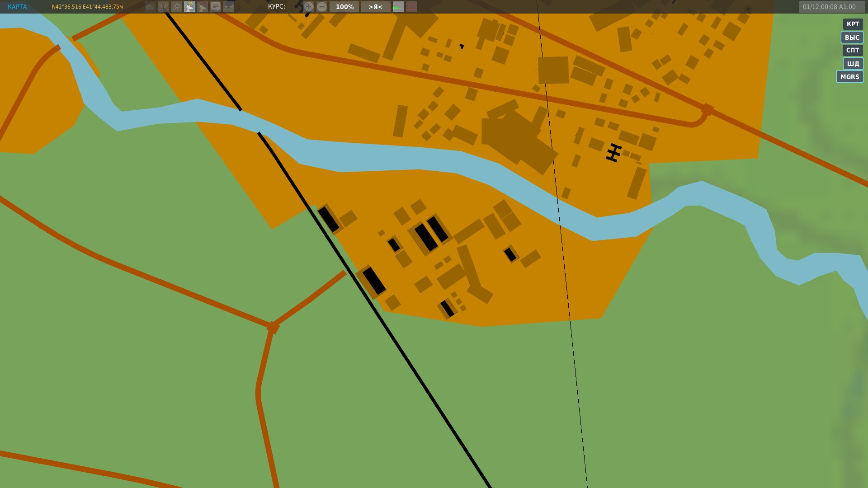Switch to КРТ map mode
The height and width of the screenshot is (488, 868).
pyautogui.click(x=853, y=24)
